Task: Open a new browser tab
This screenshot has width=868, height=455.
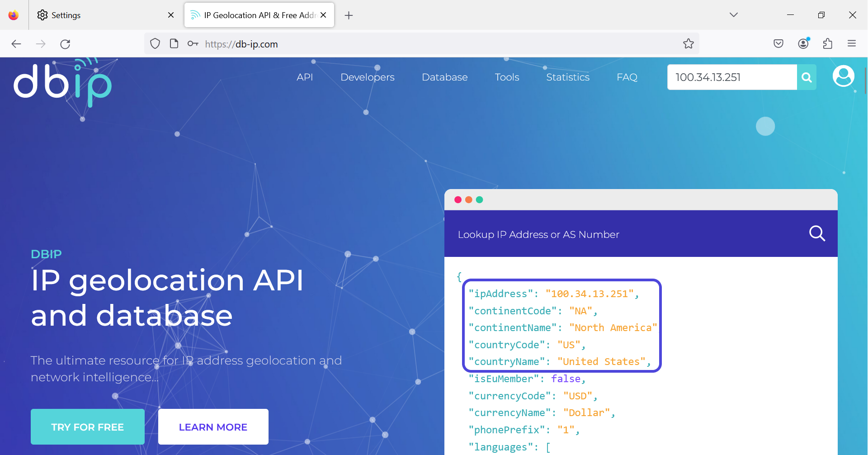Action: coord(349,15)
